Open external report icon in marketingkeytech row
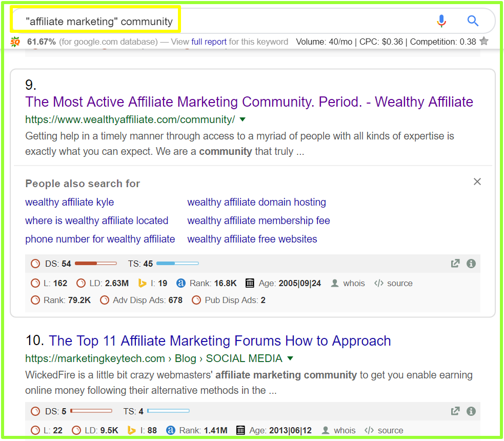504x441 pixels. point(455,411)
